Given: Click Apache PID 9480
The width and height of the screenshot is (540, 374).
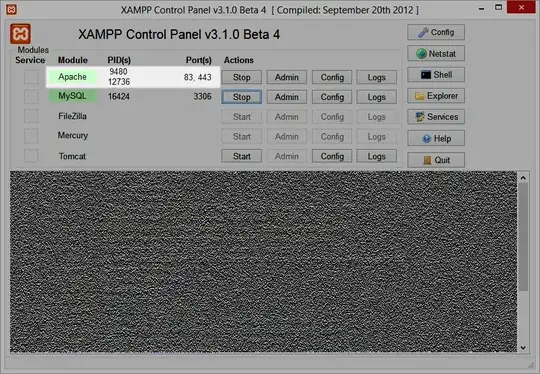Looking at the screenshot, I should tap(118, 72).
